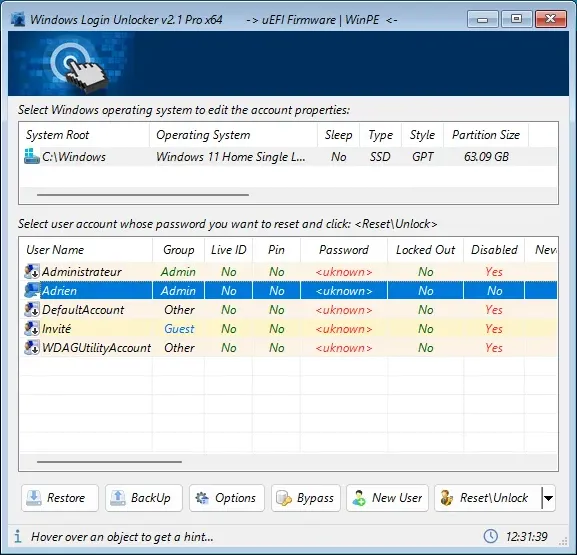
Task: Click the Partition Size column header
Action: 486,135
